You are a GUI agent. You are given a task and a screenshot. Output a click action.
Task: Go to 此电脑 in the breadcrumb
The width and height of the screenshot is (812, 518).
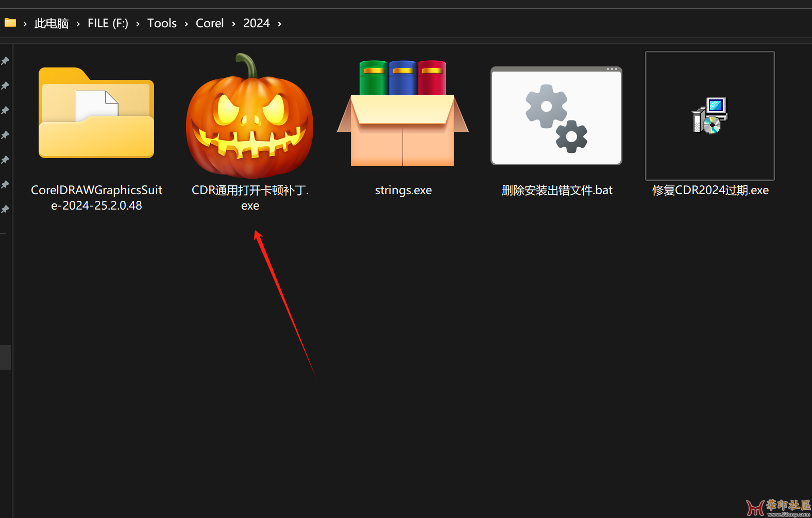click(x=52, y=23)
